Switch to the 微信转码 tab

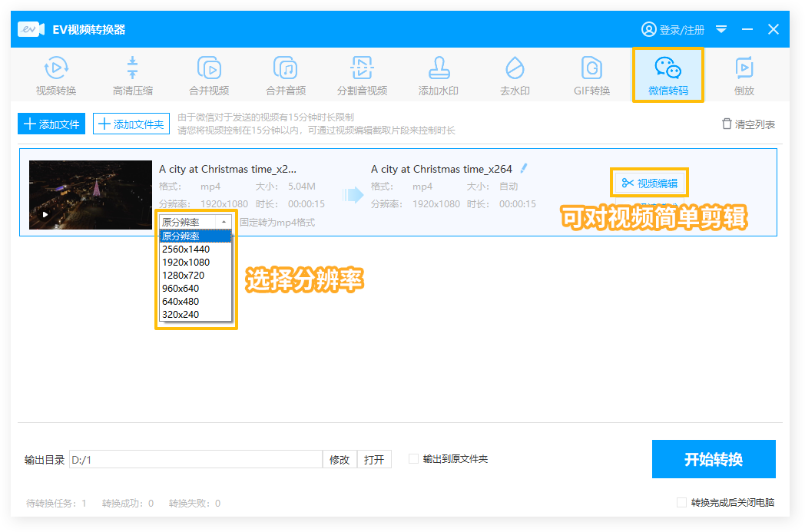coord(668,75)
